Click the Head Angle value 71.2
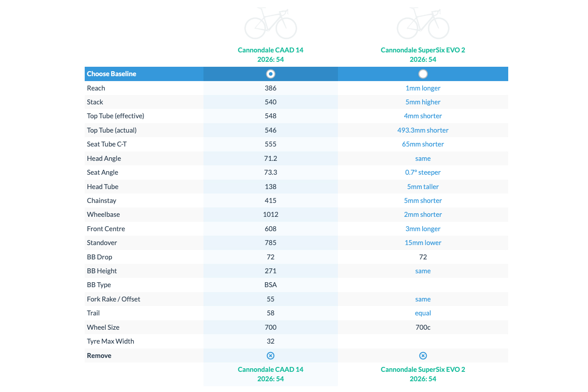Image resolution: width=588 pixels, height=392 pixels. click(271, 159)
